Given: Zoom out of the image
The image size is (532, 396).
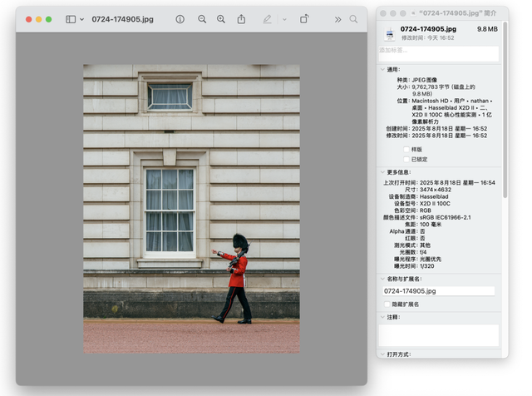Looking at the screenshot, I should [x=202, y=19].
